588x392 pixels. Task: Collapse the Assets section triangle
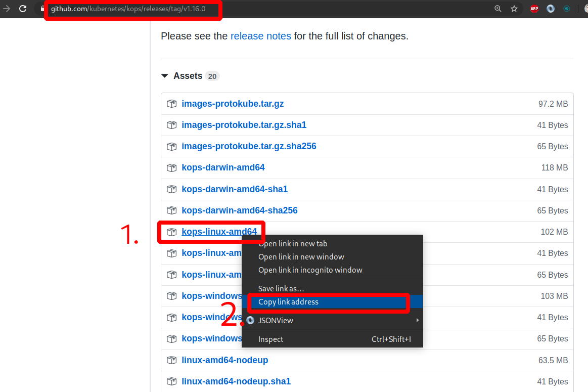tap(165, 76)
